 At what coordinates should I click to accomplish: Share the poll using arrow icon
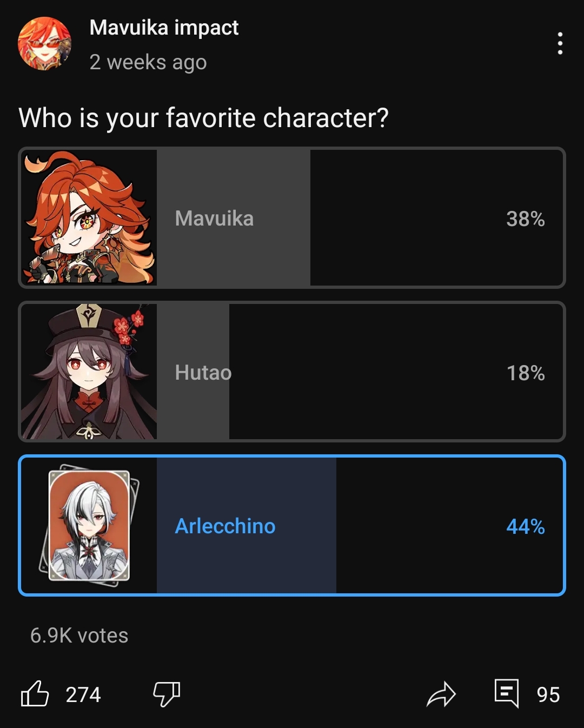[x=441, y=694]
